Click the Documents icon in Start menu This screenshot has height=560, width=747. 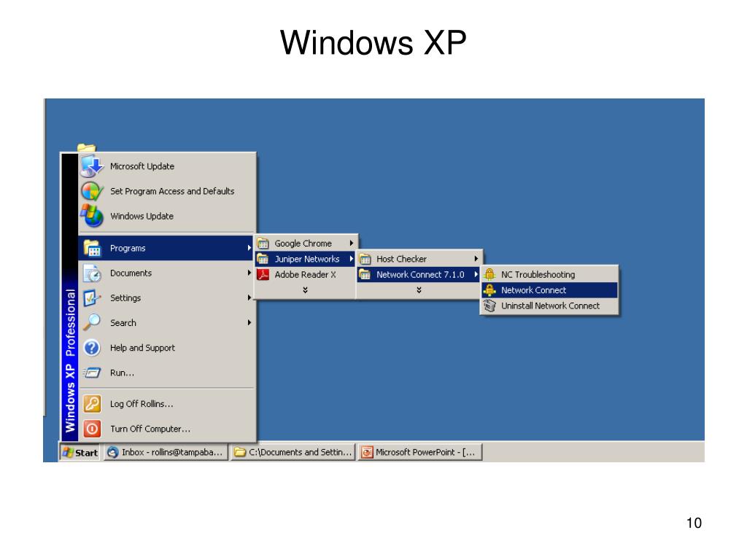coord(92,273)
